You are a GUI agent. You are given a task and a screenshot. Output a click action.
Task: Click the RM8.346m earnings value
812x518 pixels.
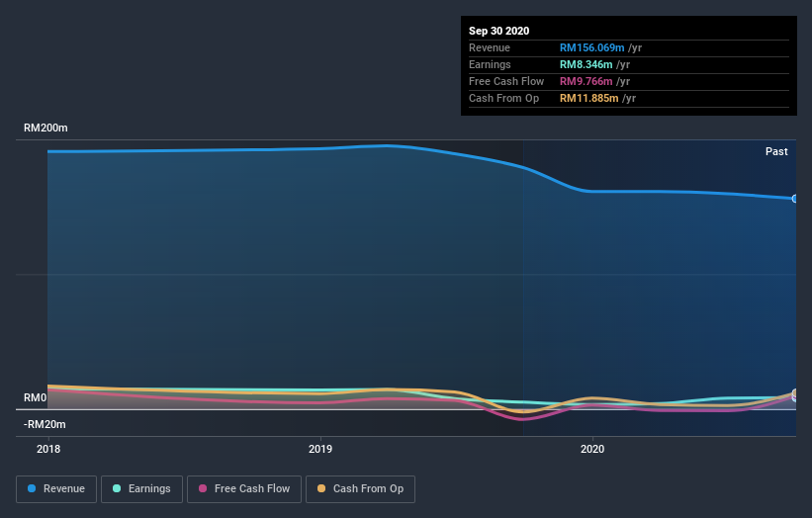click(586, 64)
